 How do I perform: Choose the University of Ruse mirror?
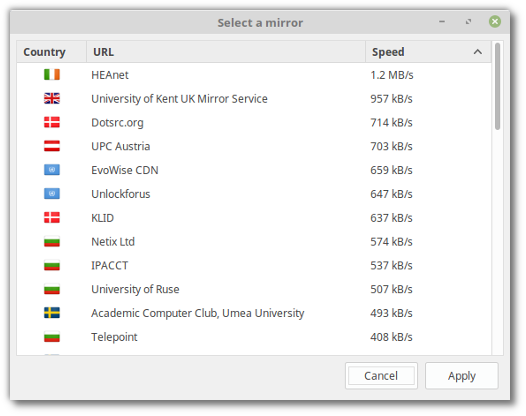pos(254,289)
